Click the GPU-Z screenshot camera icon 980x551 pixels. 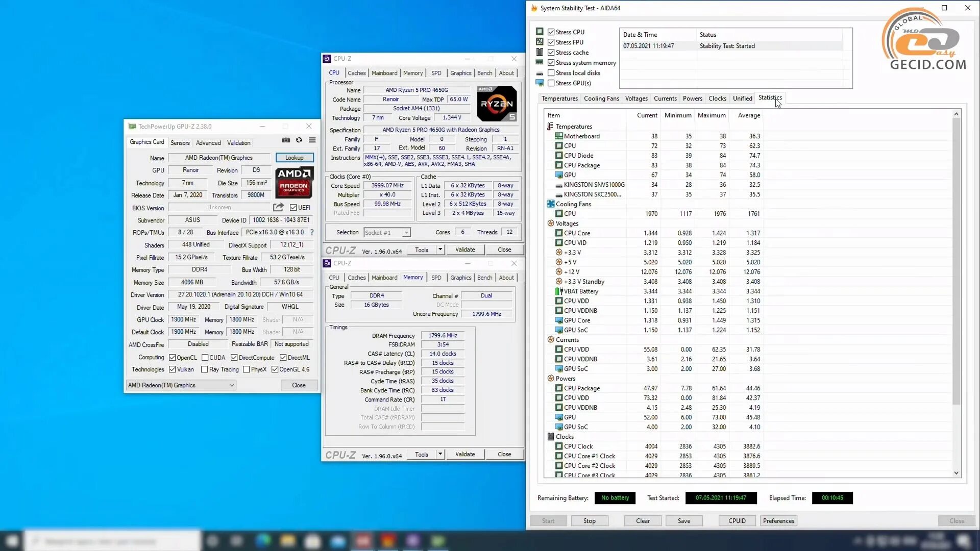(286, 140)
